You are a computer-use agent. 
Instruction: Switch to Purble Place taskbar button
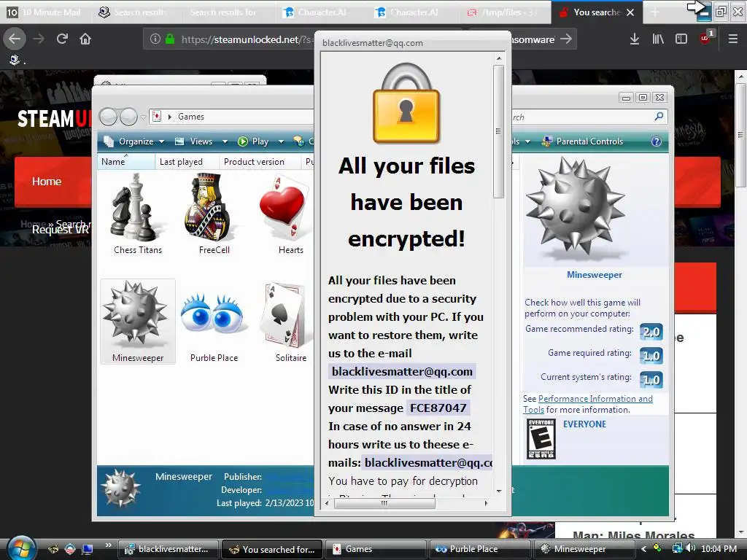point(479,549)
